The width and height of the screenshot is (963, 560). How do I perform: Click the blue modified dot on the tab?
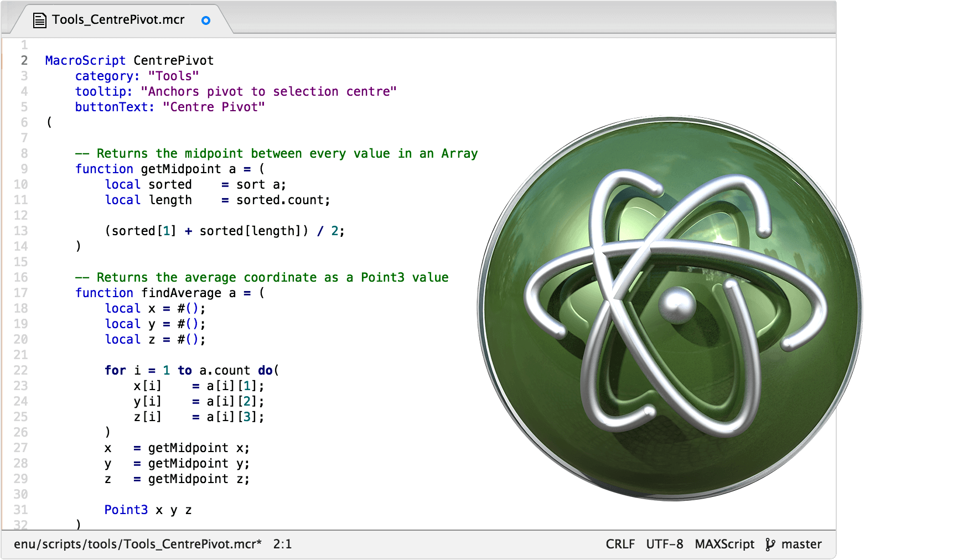[x=206, y=20]
